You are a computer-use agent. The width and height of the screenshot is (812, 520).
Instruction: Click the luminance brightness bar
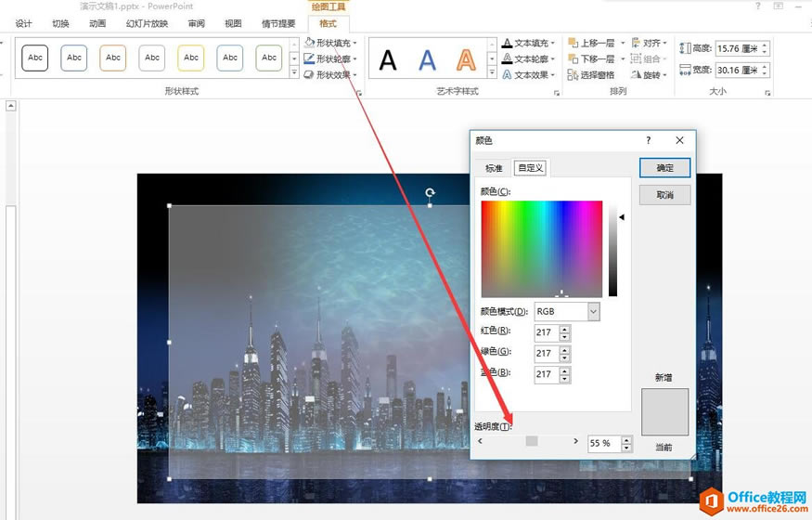click(x=613, y=249)
